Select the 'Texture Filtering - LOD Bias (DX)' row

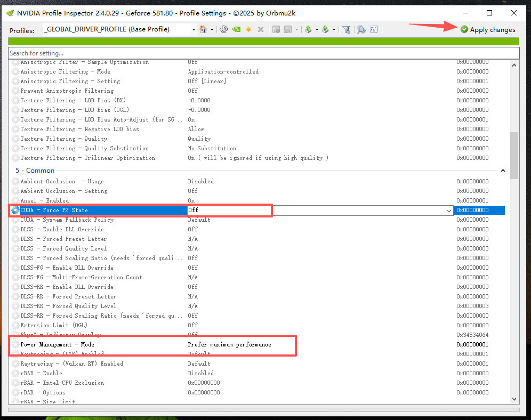click(x=258, y=101)
